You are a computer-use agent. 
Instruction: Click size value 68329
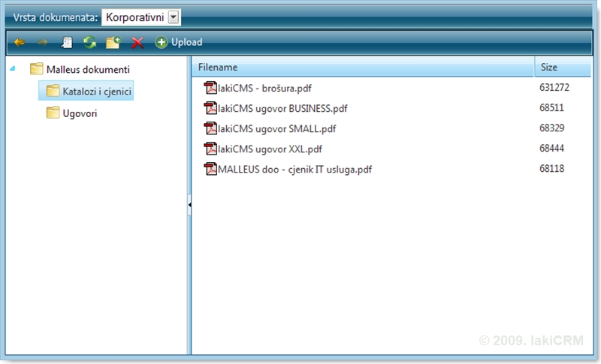click(x=551, y=128)
